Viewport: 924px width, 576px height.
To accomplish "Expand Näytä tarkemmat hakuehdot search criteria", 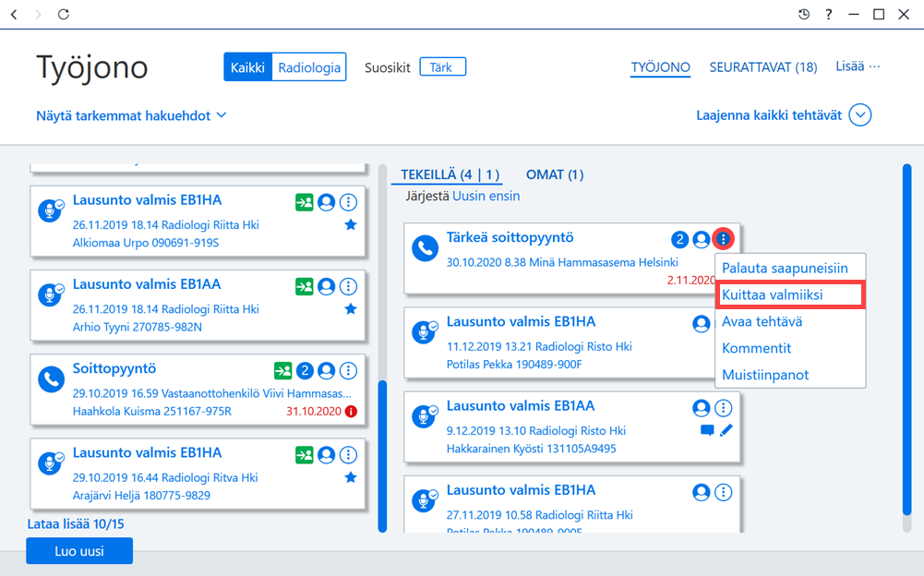I will (x=131, y=115).
